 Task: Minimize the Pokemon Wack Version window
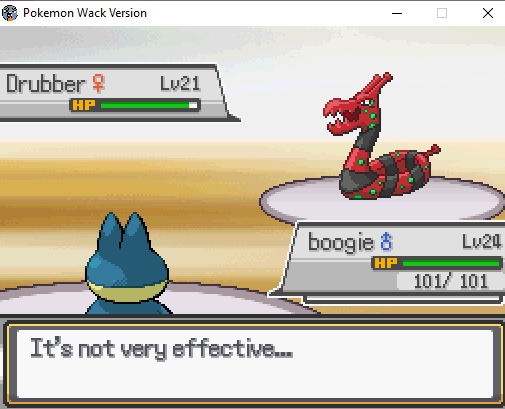pyautogui.click(x=397, y=13)
